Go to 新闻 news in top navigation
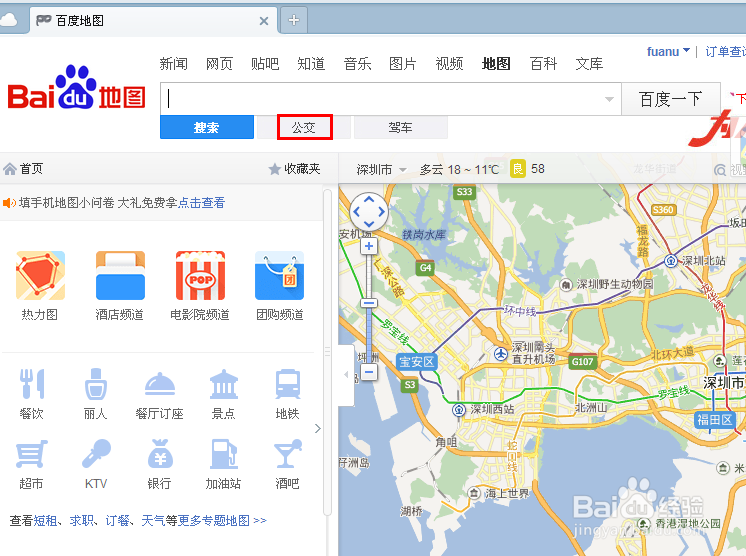 [174, 64]
